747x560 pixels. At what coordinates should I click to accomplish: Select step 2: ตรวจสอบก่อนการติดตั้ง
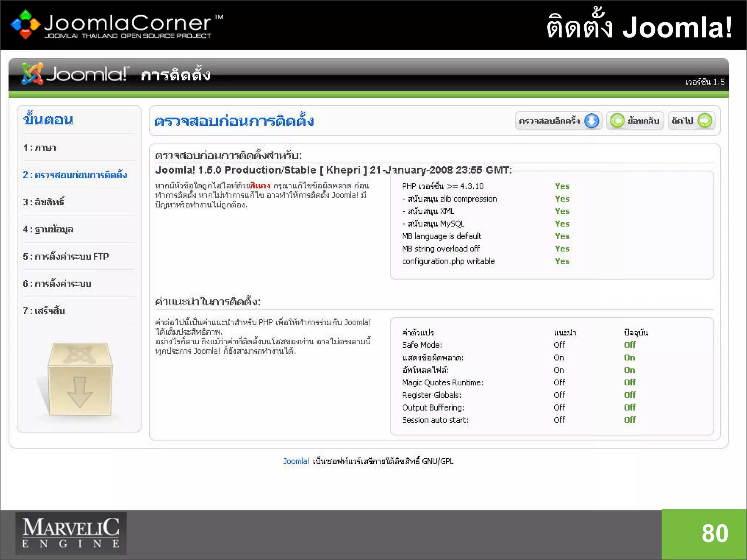coord(75,175)
